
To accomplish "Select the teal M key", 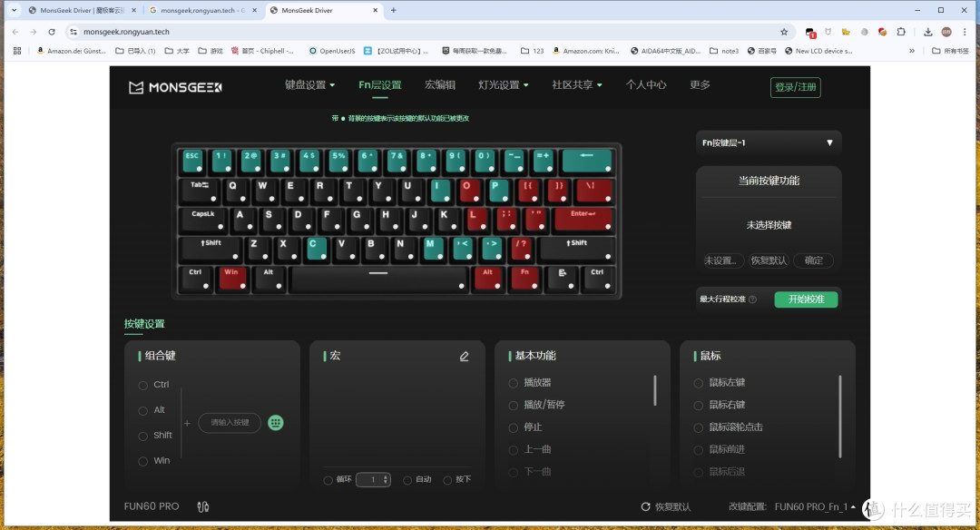I will tap(433, 248).
